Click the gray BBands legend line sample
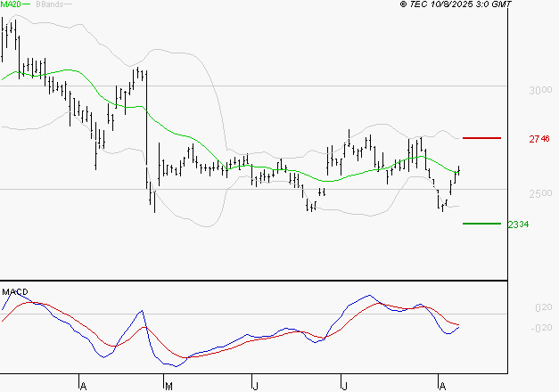This screenshot has height=392, width=559. pyautogui.click(x=68, y=4)
